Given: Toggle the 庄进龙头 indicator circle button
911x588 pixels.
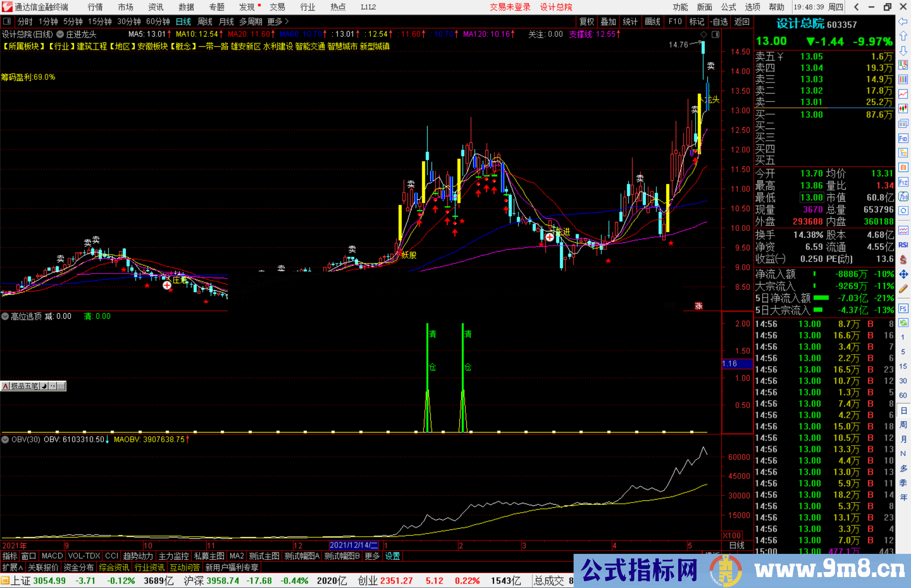Looking at the screenshot, I should click(x=60, y=34).
